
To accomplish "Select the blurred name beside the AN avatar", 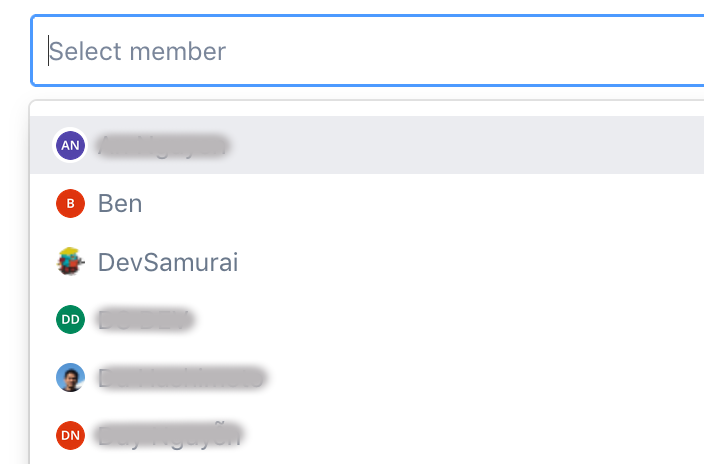I will point(164,146).
